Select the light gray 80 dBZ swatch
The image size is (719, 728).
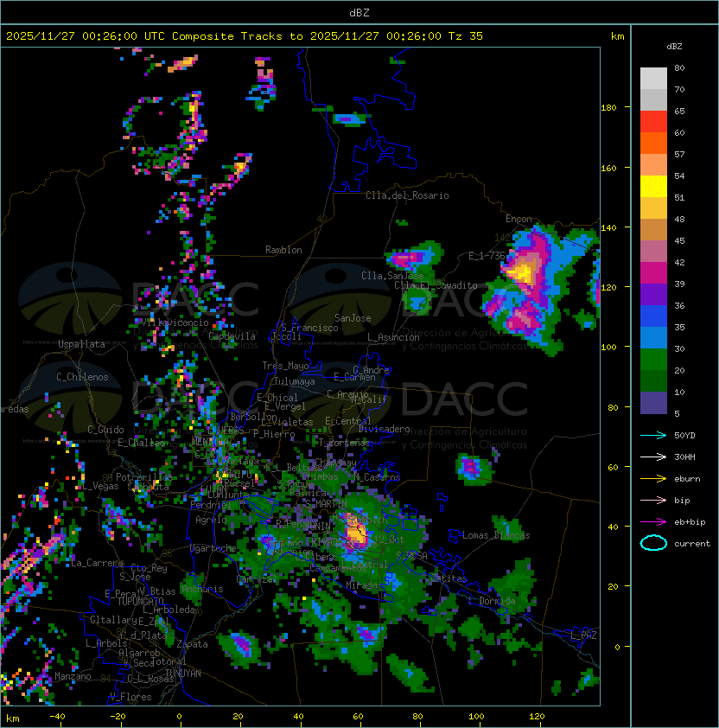click(x=653, y=79)
